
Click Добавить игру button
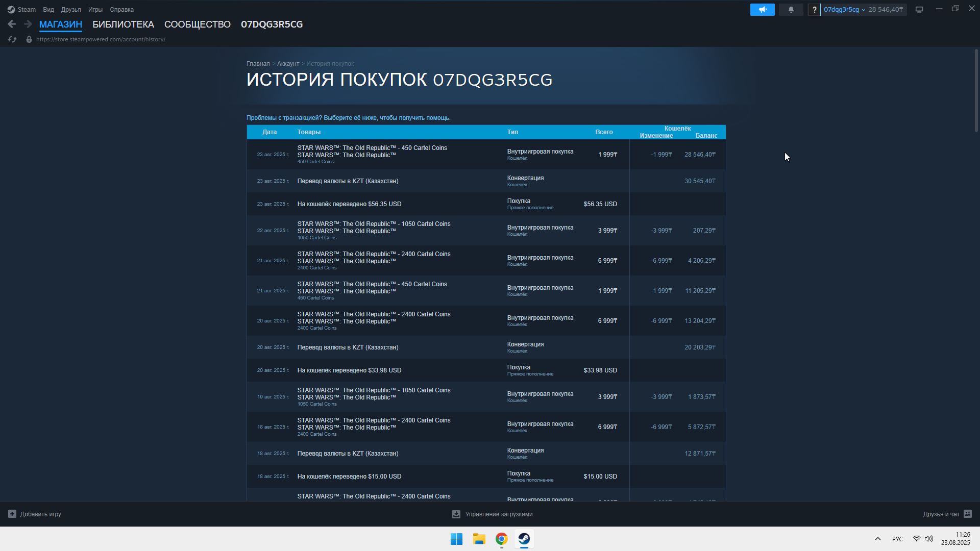[35, 514]
